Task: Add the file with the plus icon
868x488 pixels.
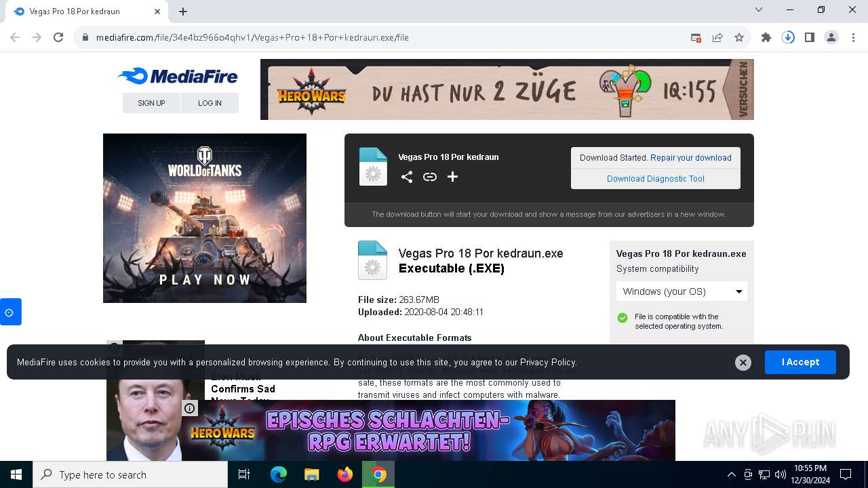Action: [x=452, y=177]
